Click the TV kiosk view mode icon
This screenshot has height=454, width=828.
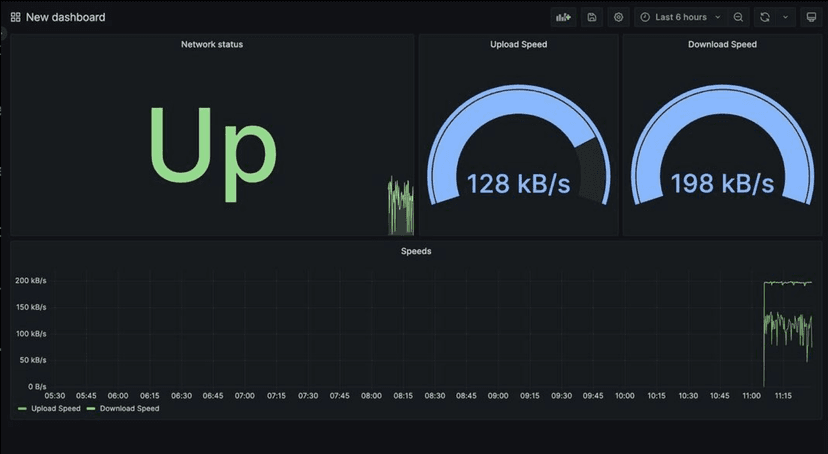(x=811, y=17)
